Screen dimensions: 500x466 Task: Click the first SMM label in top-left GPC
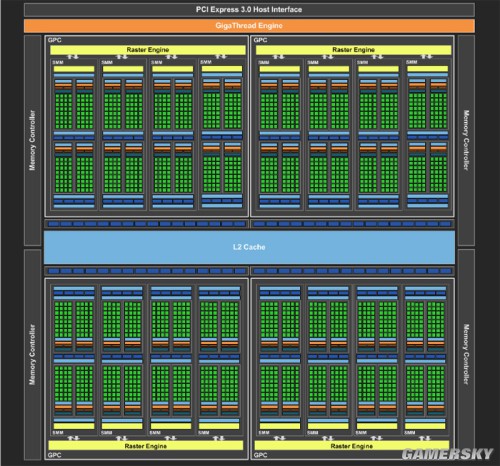[x=58, y=62]
